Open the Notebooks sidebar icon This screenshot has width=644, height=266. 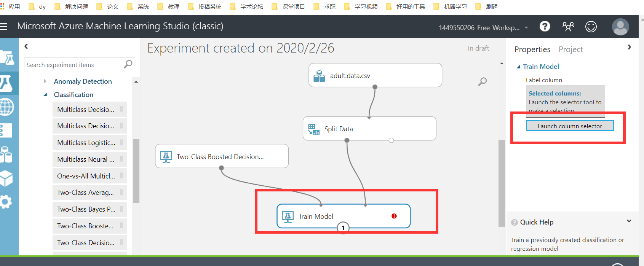pos(6,131)
